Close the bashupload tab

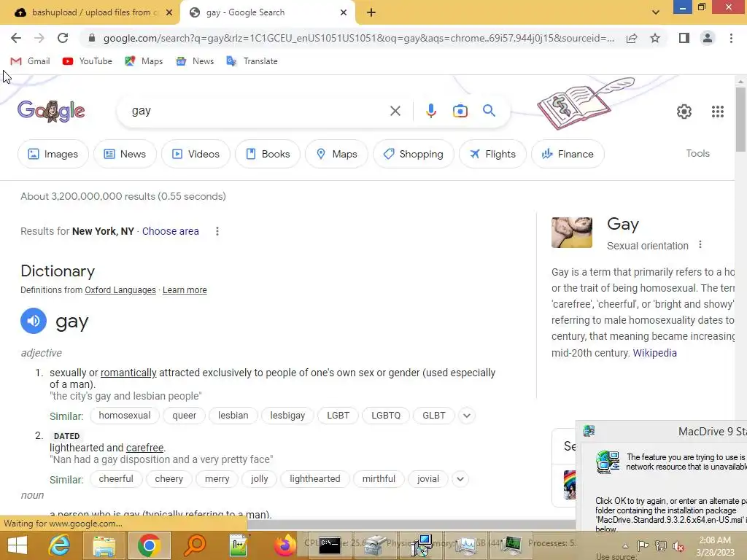[169, 13]
